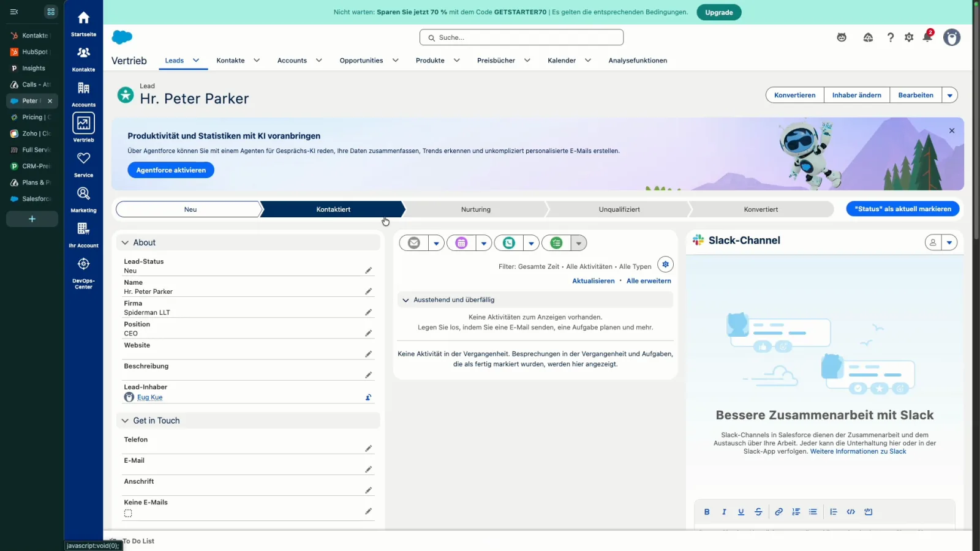The width and height of the screenshot is (980, 551).
Task: Create a new calendar event activity
Action: (x=461, y=243)
